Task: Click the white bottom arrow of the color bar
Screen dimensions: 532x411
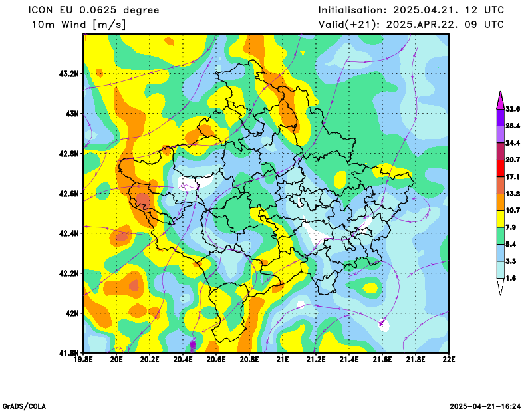Action: 501,286
